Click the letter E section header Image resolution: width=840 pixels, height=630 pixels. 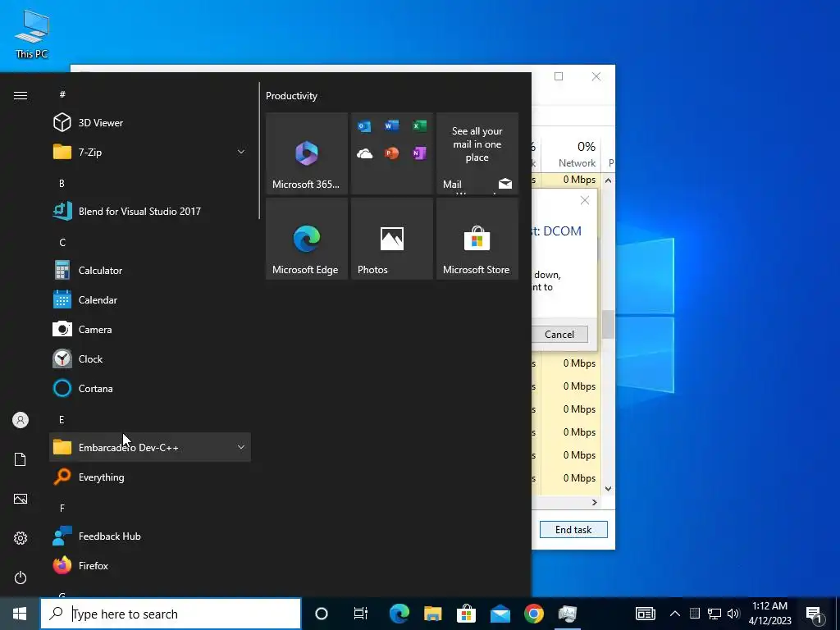pos(62,419)
